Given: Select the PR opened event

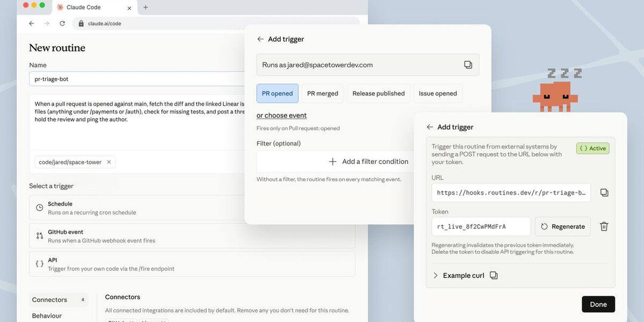Looking at the screenshot, I should [278, 94].
